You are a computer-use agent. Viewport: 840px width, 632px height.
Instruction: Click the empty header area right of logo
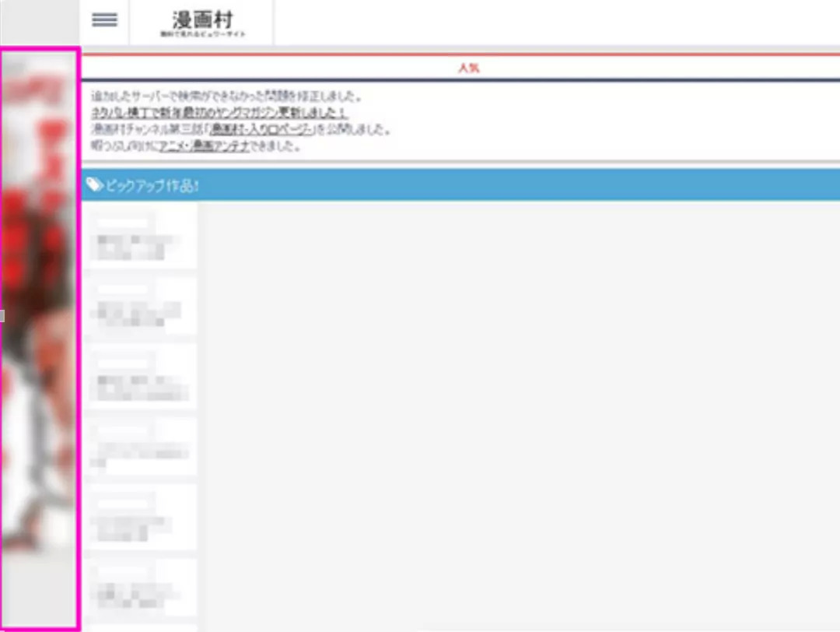point(556,23)
